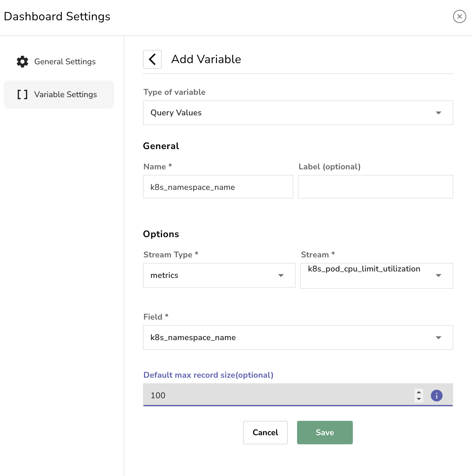Click the 'Default max record size(optional)' label
The image size is (472, 476).
coord(208,375)
